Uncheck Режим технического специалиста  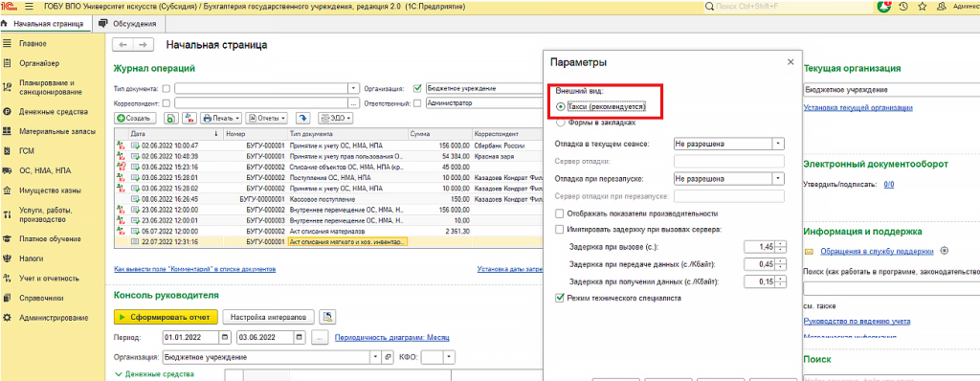tap(560, 299)
